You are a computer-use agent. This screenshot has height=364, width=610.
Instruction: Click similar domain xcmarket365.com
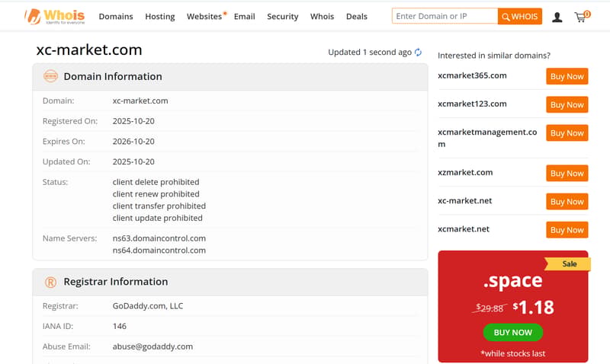(472, 75)
